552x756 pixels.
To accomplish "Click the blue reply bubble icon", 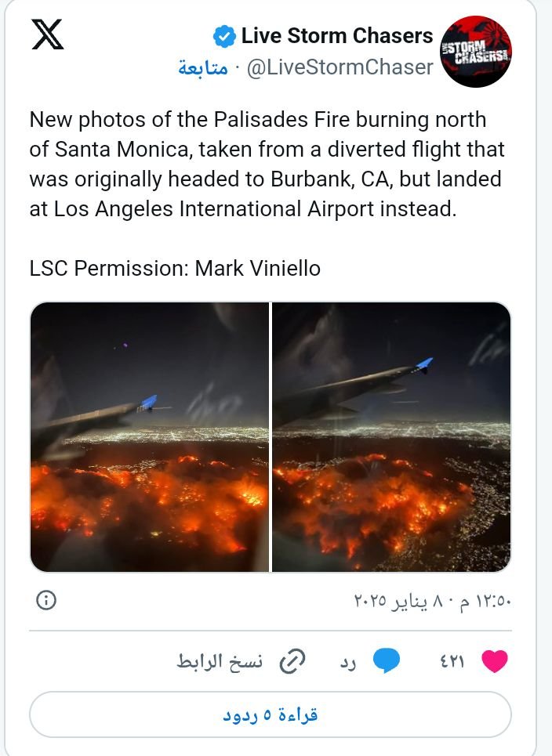I will [386, 662].
